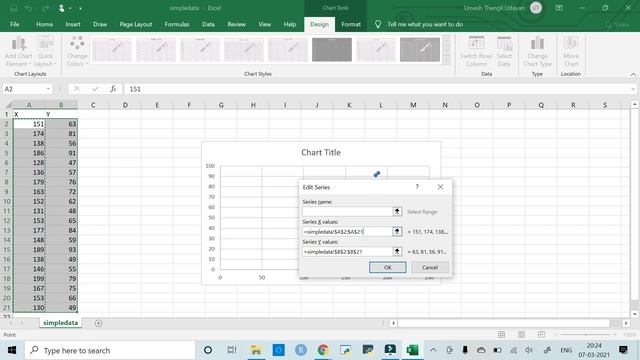This screenshot has height=360, width=640.
Task: Switch to Page Break Preview in status bar
Action: (541, 335)
